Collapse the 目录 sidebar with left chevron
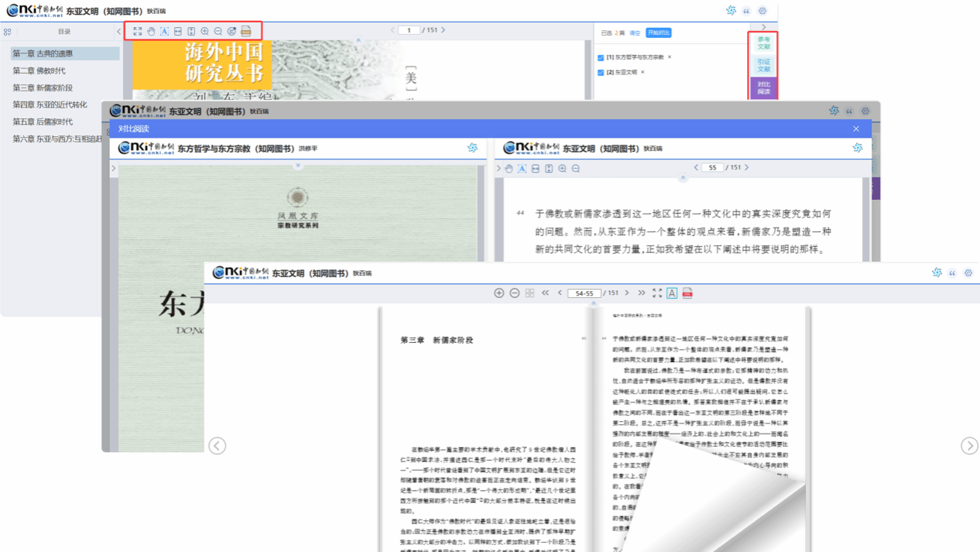The height and width of the screenshot is (552, 980). (x=118, y=32)
